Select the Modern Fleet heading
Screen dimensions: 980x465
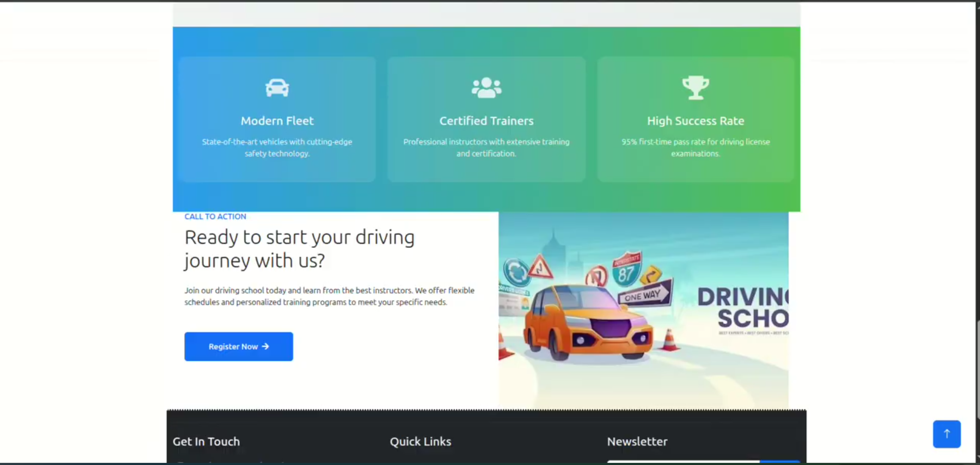coord(277,121)
